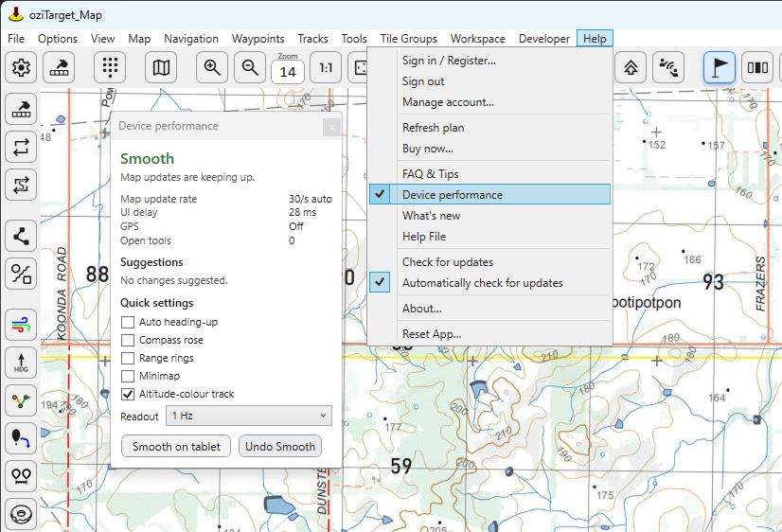Click the home up-arrows toolbar icon
This screenshot has width=782, height=532.
(x=631, y=67)
